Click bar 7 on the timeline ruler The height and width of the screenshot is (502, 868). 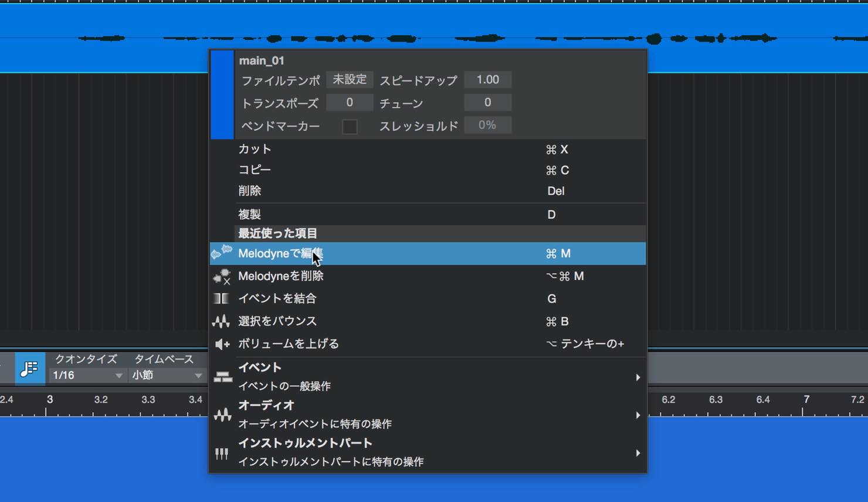click(x=806, y=400)
